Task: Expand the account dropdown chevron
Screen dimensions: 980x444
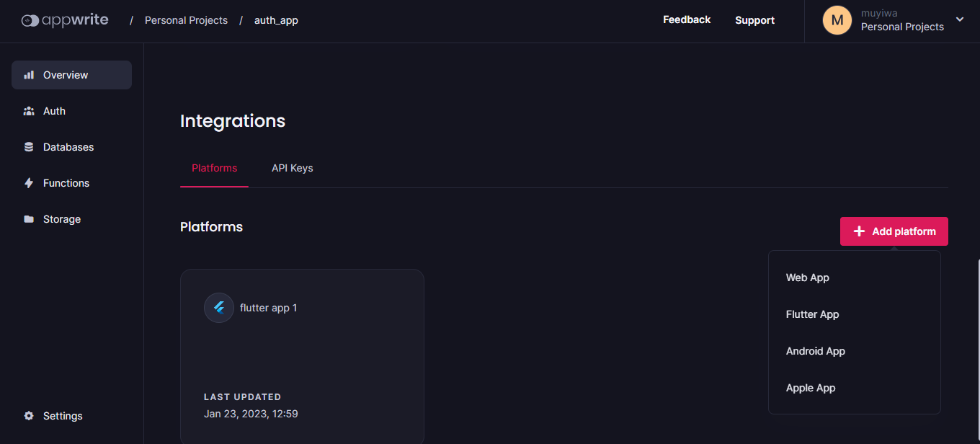Action: click(960, 19)
